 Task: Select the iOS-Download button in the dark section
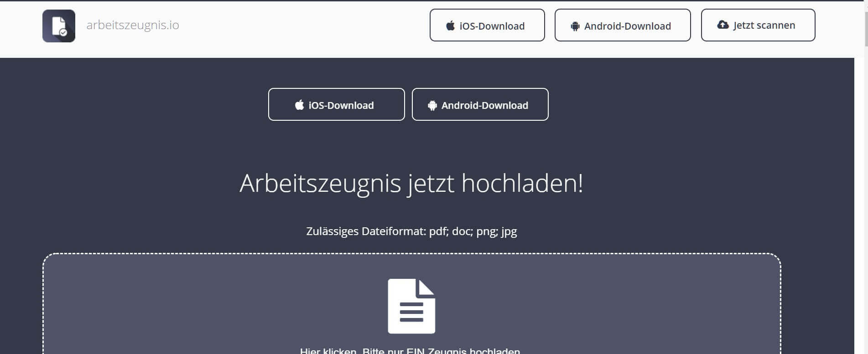click(337, 104)
